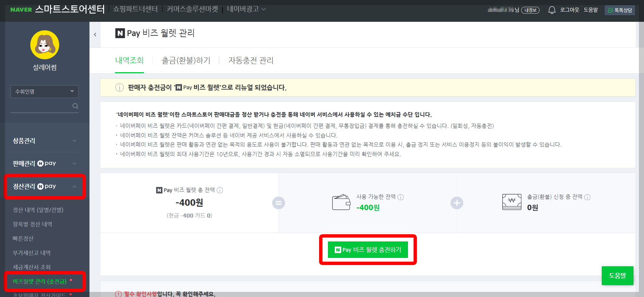Click the N Pay logo in the page title
Image resolution: width=644 pixels, height=297 pixels.
point(128,33)
